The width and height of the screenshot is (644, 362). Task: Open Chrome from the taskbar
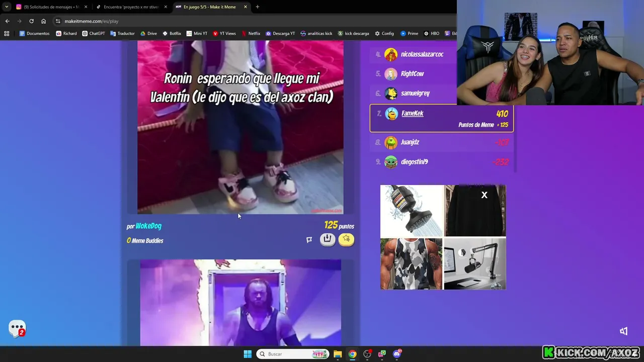tap(353, 354)
